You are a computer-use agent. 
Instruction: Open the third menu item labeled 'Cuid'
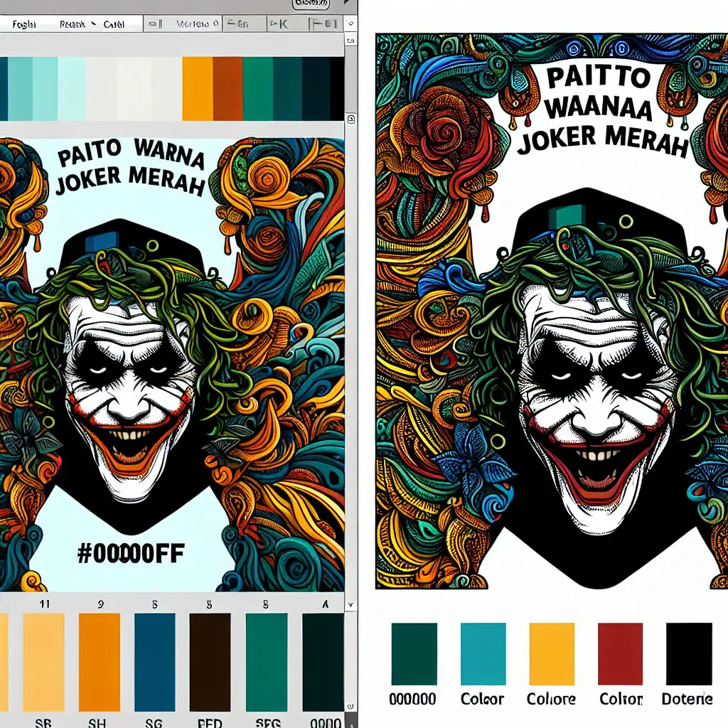114,24
